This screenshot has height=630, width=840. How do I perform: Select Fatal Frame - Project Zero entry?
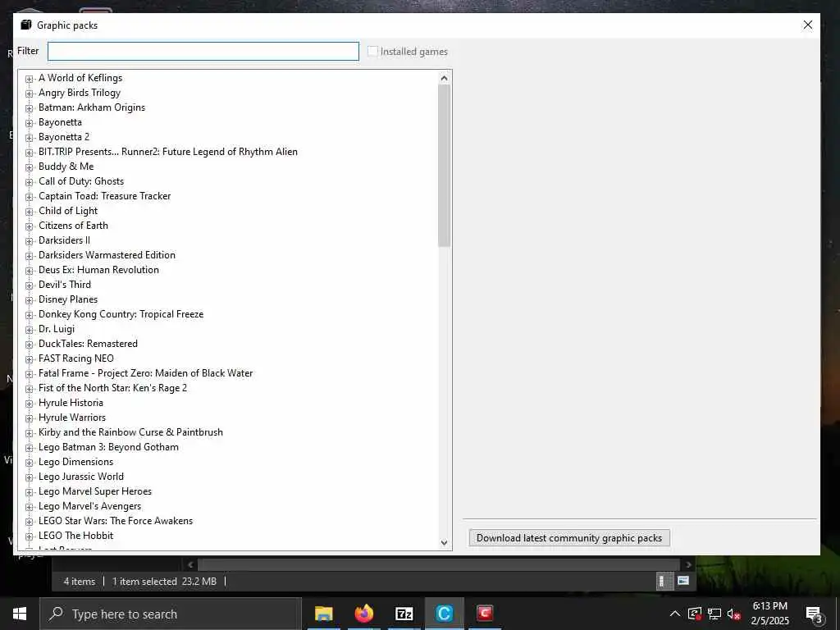(x=146, y=373)
